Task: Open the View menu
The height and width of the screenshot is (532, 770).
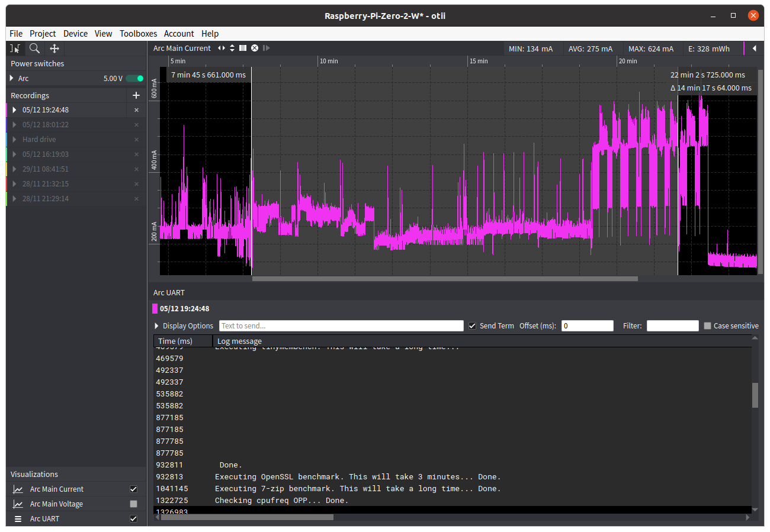Action: click(103, 34)
